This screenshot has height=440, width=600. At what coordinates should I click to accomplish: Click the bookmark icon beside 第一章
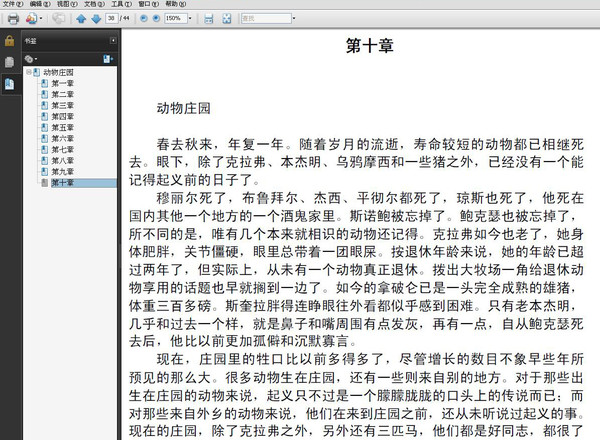45,83
